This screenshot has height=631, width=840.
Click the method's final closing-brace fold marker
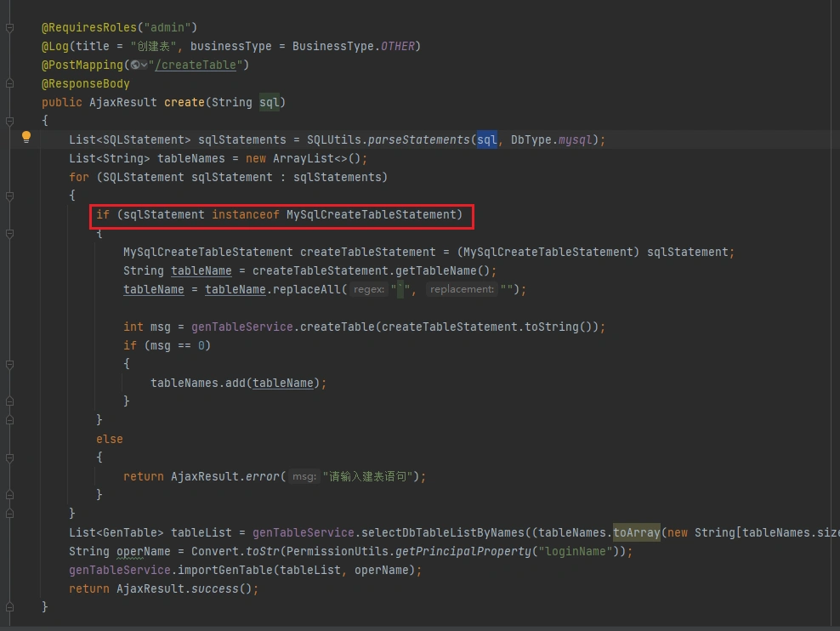[x=9, y=606]
